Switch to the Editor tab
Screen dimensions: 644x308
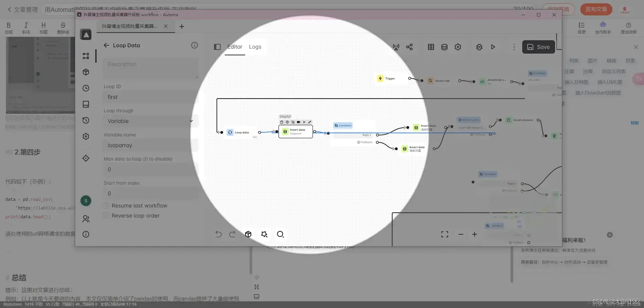pyautogui.click(x=235, y=47)
